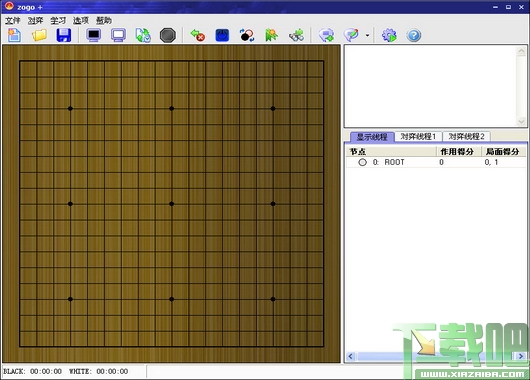Open the 选项 menu
530x380 pixels.
pyautogui.click(x=81, y=21)
